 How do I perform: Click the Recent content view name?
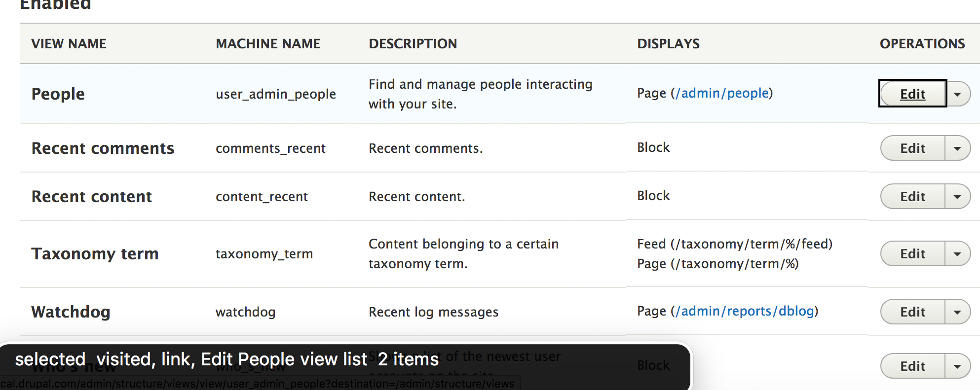(91, 196)
